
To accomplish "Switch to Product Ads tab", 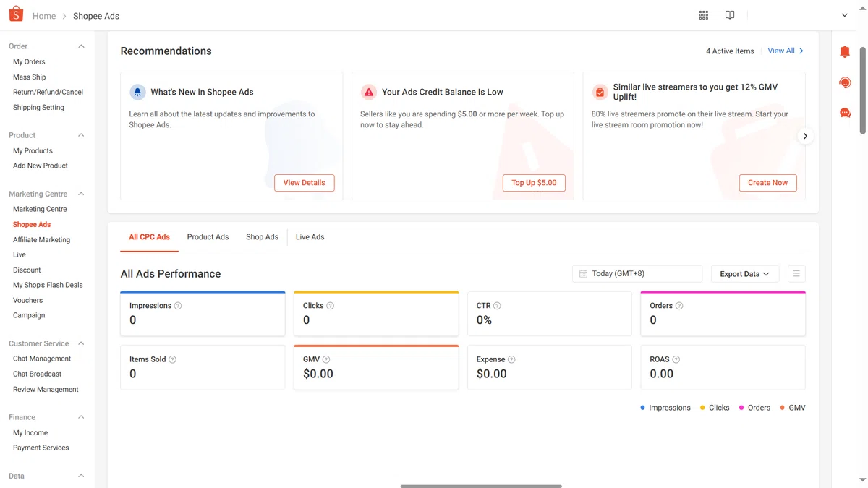I will (208, 237).
